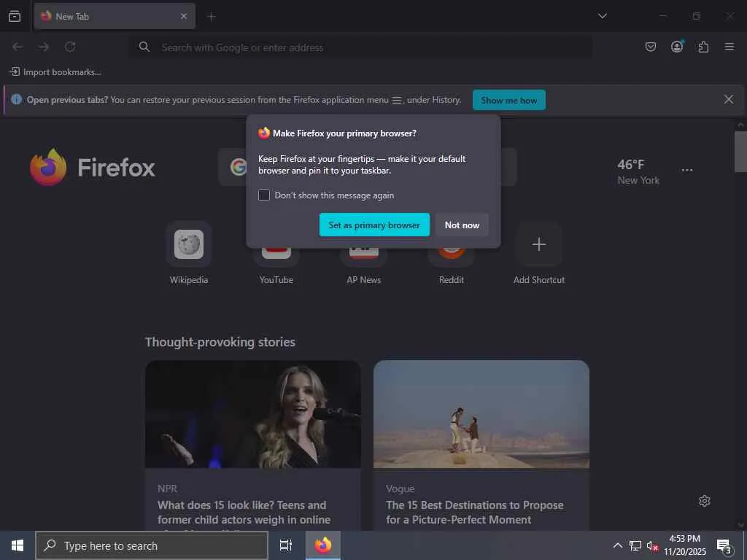Screen dimensions: 747x560
Task: Open the Windows Start menu
Action: point(18,545)
